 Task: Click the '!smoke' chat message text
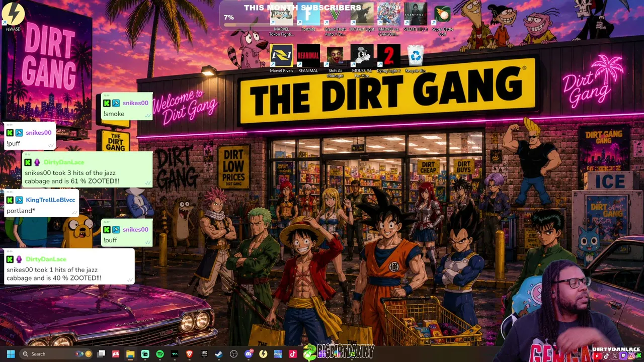click(114, 114)
